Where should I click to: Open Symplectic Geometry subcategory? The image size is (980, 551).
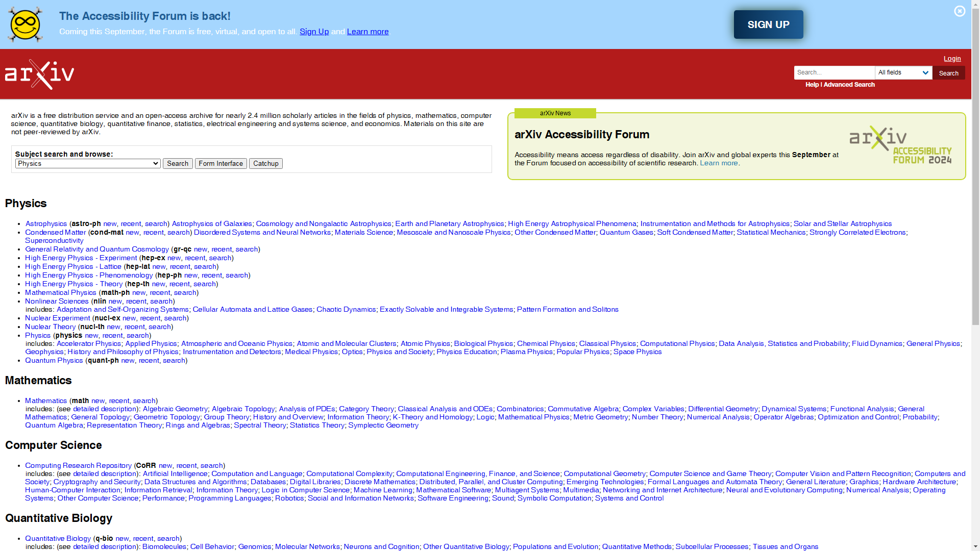pos(383,425)
